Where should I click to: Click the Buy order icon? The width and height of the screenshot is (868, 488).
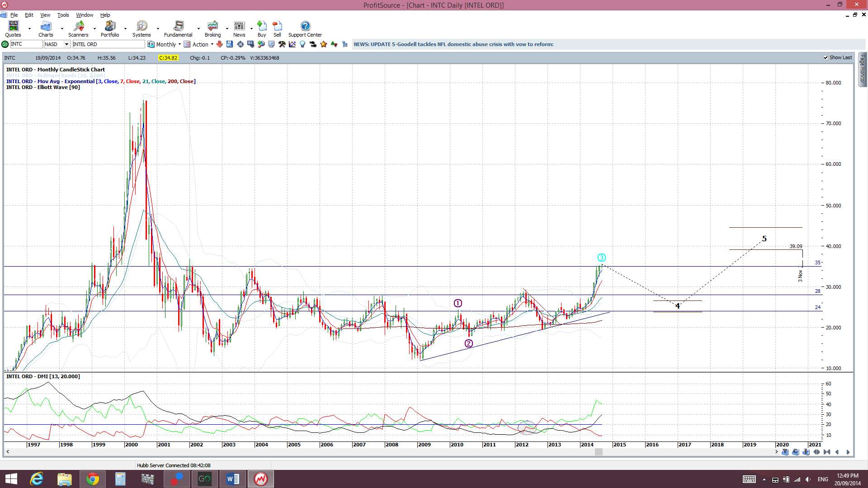[x=262, y=26]
